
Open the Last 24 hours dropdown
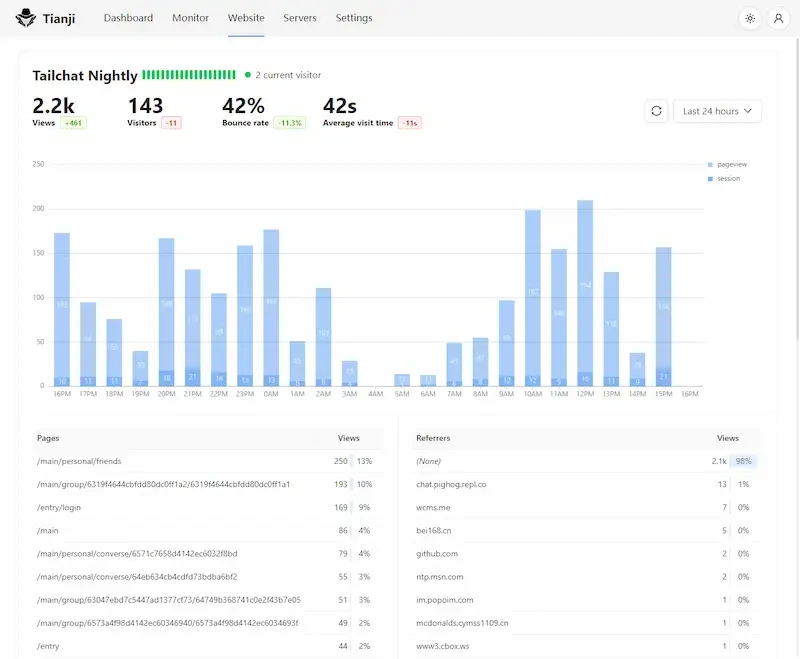[717, 111]
